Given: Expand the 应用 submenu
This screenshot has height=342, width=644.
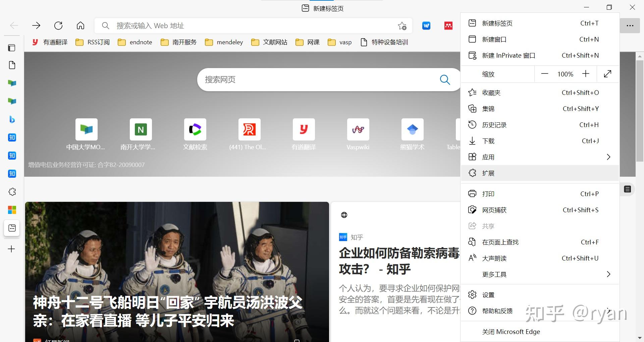Looking at the screenshot, I should (608, 157).
